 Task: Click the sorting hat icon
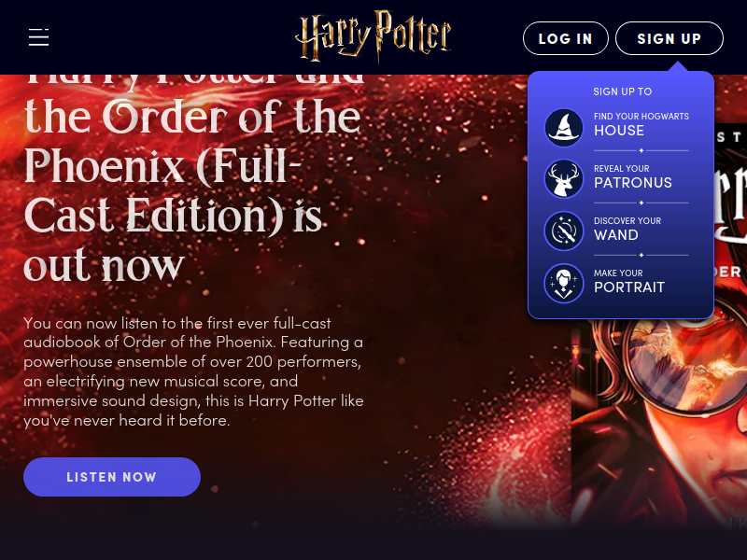point(564,128)
